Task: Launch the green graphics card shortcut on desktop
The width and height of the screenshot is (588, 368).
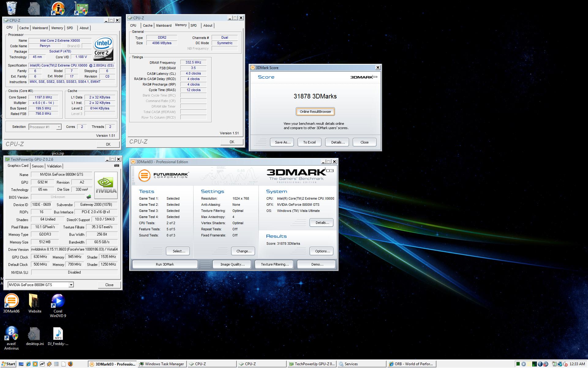Action: pos(81,8)
